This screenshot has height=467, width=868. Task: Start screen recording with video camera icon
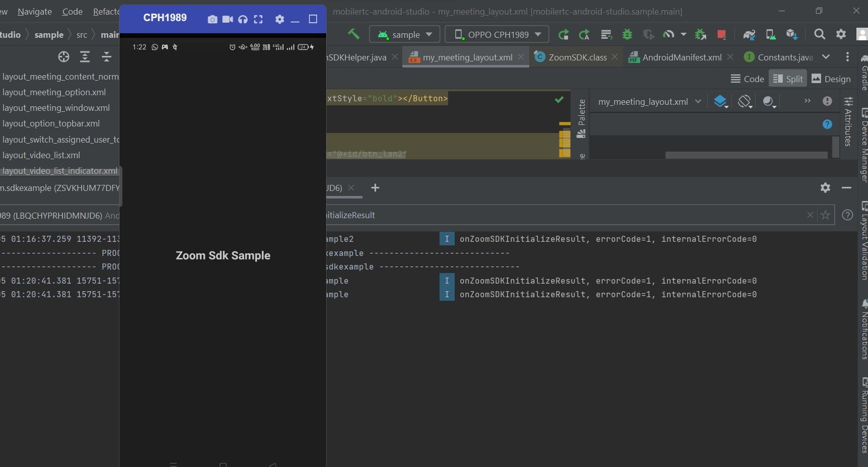[x=228, y=19]
